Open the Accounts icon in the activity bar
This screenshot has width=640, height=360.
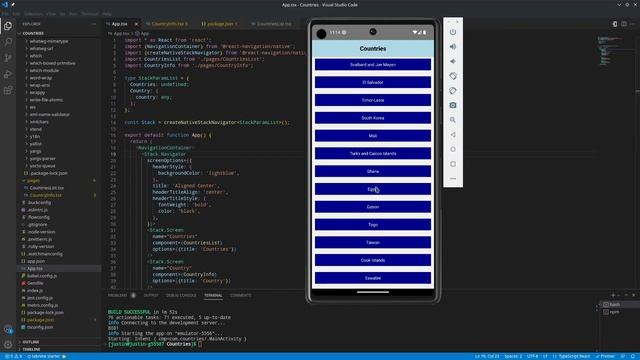coord(8,329)
